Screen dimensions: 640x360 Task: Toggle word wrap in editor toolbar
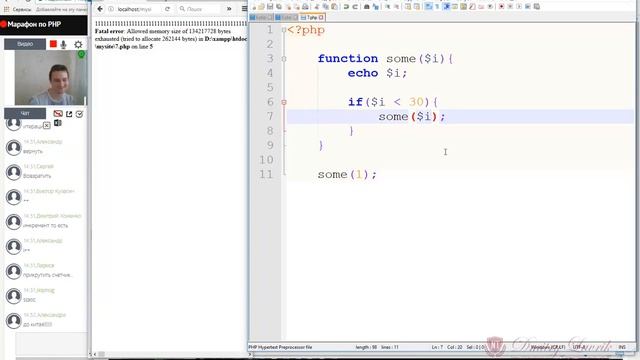coord(428,7)
